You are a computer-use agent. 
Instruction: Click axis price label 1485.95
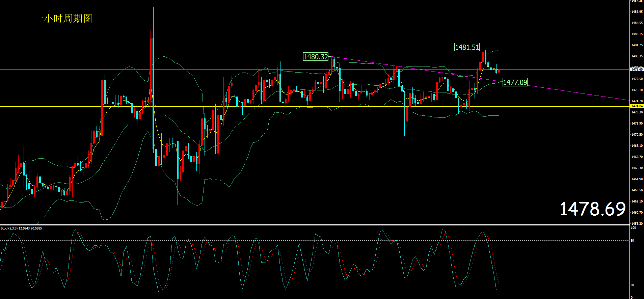click(x=637, y=12)
